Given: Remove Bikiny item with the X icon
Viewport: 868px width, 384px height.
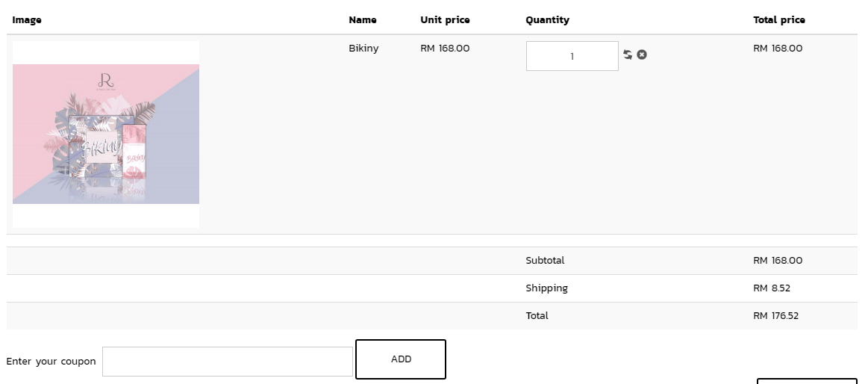Looking at the screenshot, I should click(x=642, y=55).
